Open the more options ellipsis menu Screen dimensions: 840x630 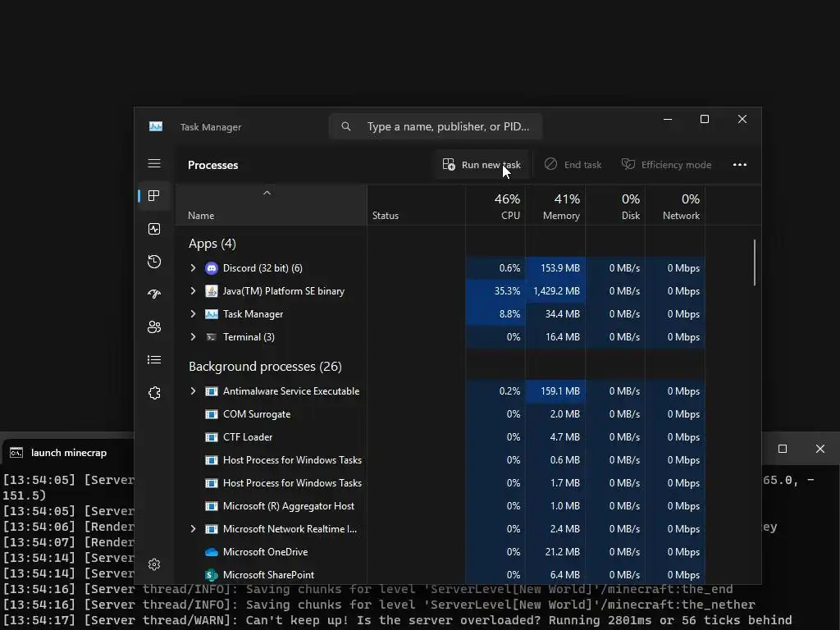click(x=740, y=164)
